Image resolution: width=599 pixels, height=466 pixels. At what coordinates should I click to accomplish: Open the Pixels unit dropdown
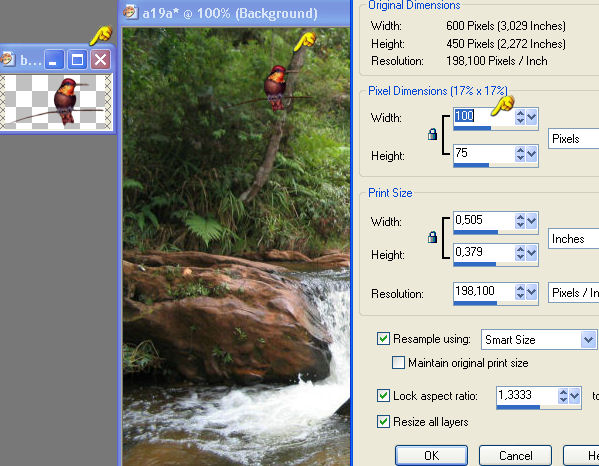pos(573,139)
